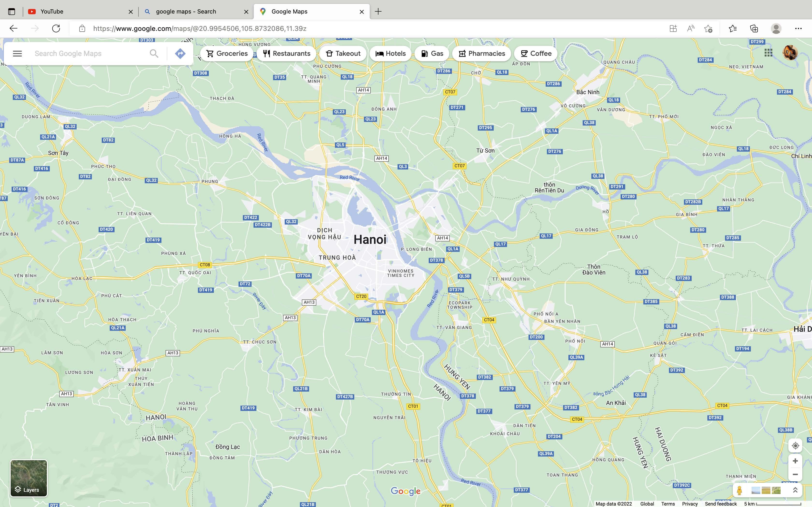Expand the imagery strip with the double chevron
This screenshot has width=812, height=507.
pos(795,490)
